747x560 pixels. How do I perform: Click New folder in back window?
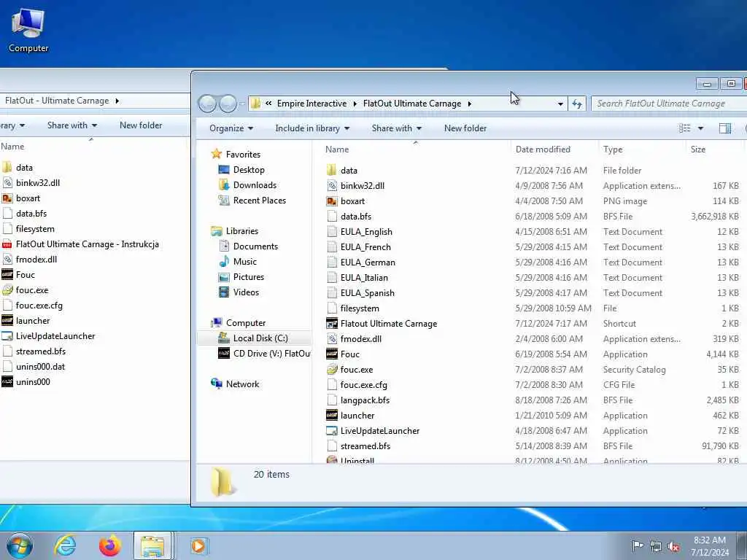tap(141, 125)
